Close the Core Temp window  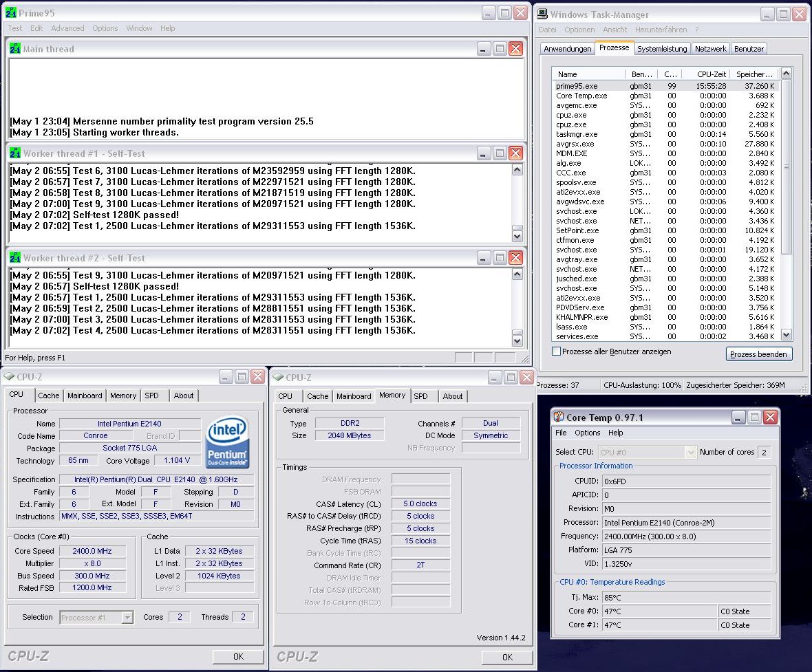pos(770,417)
